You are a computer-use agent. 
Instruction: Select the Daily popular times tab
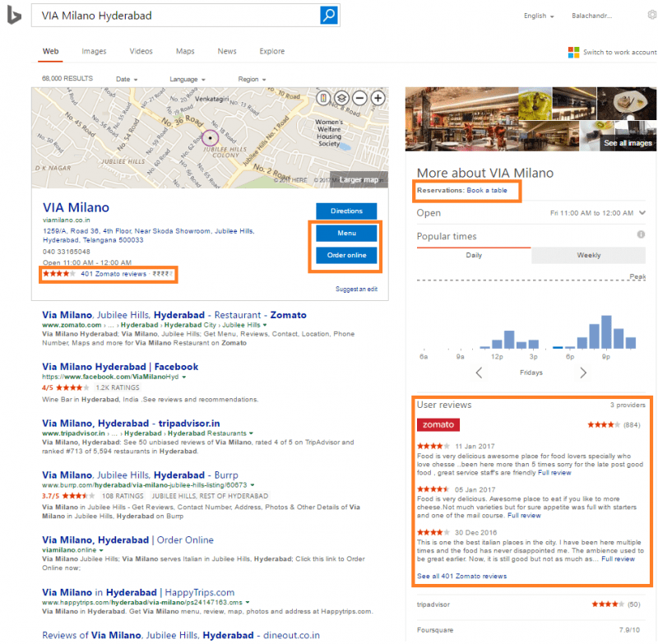click(474, 255)
